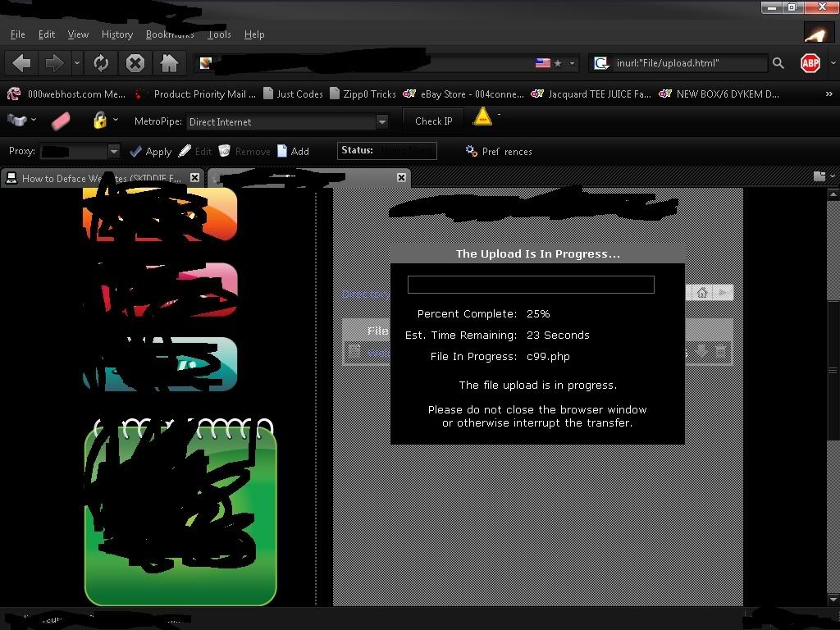This screenshot has width=840, height=630.
Task: Open proxy Preferences gear
Action: coord(499,152)
